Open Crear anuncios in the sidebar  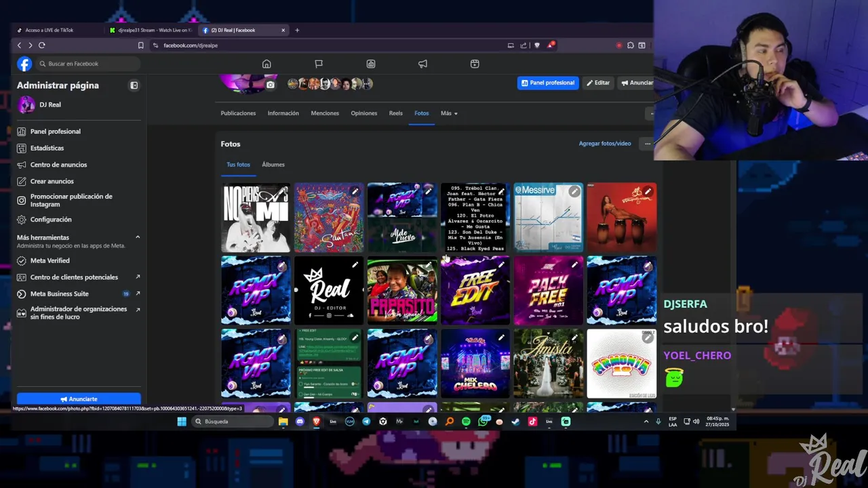pos(79,181)
